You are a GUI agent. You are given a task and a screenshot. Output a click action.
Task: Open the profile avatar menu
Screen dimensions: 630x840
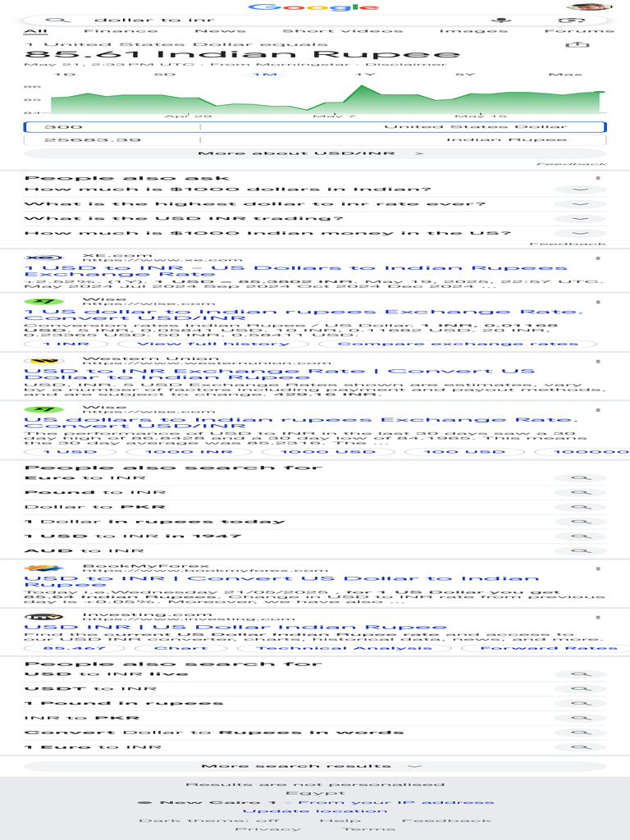pos(588,7)
